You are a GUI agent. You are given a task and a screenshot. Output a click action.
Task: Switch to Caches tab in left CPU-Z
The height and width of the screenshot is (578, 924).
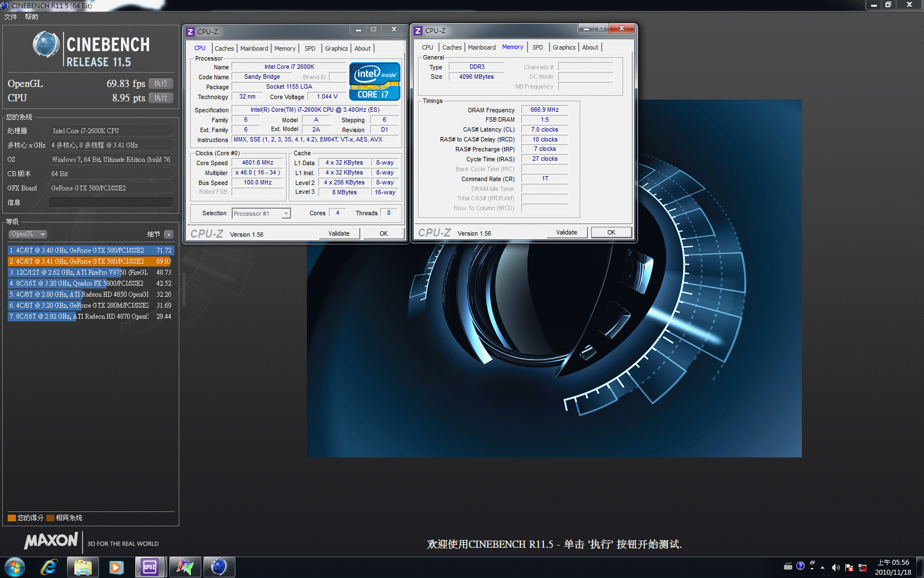point(224,48)
